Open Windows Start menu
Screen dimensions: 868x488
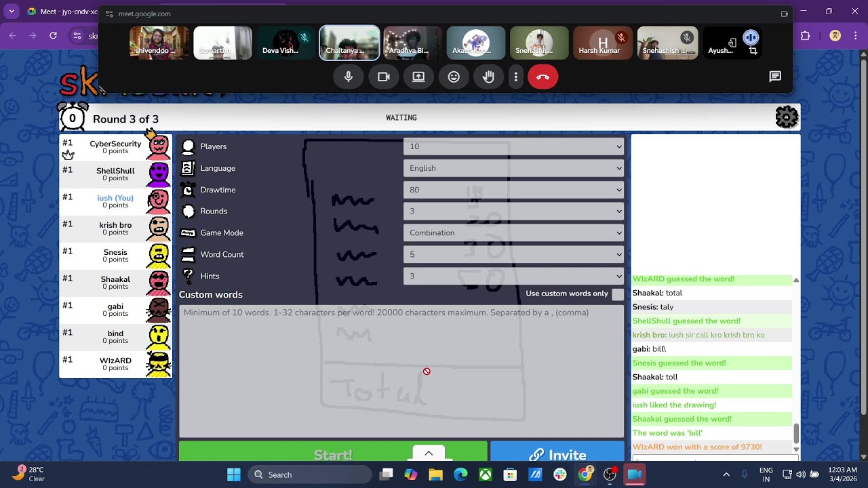(x=234, y=474)
